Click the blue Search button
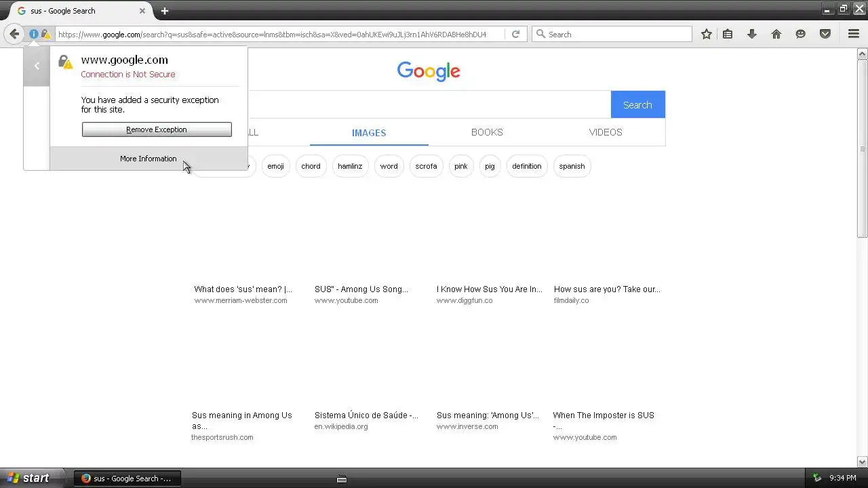 click(637, 104)
